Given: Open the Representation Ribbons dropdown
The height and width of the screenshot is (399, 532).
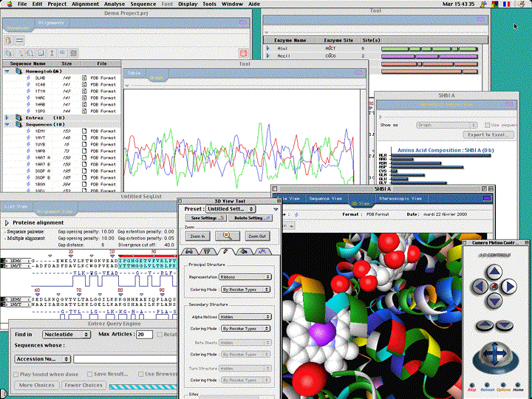Looking at the screenshot, I should tap(246, 276).
